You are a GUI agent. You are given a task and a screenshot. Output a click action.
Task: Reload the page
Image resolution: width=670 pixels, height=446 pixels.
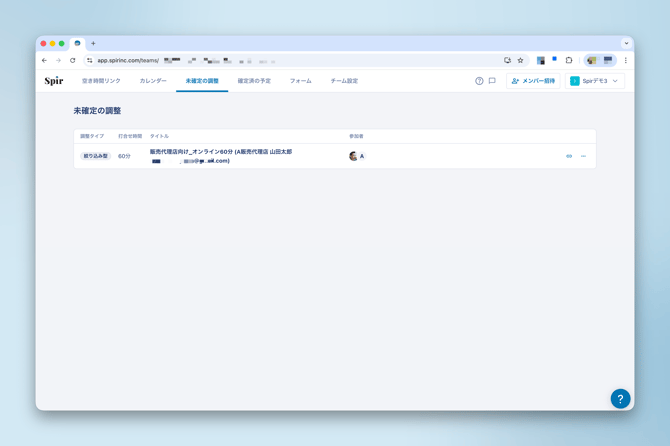click(73, 60)
